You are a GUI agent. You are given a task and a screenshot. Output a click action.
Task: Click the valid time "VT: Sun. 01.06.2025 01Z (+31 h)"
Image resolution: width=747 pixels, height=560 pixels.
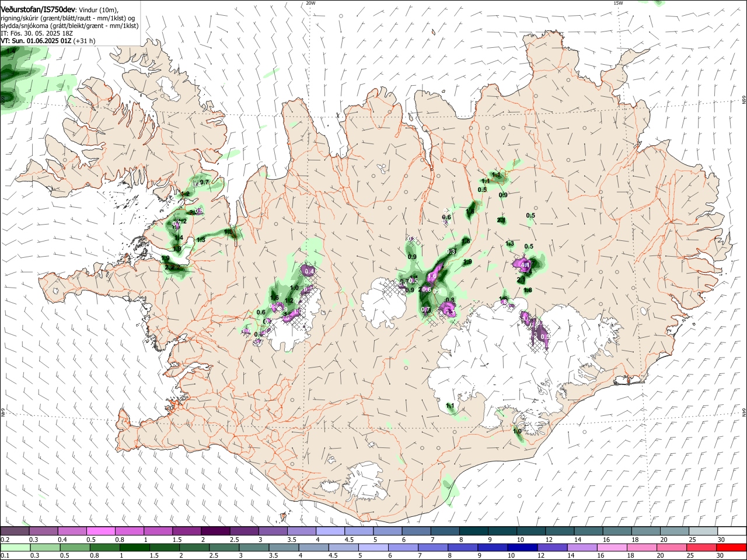pos(48,41)
